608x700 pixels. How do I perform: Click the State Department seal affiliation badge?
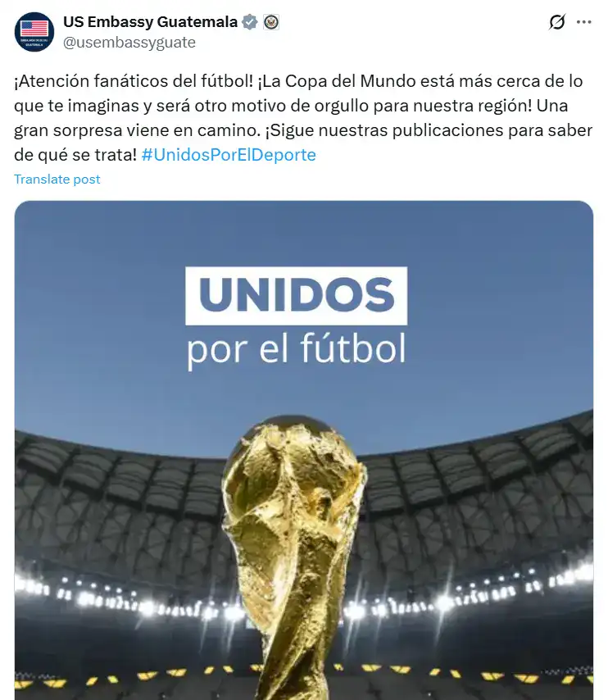coord(271,22)
